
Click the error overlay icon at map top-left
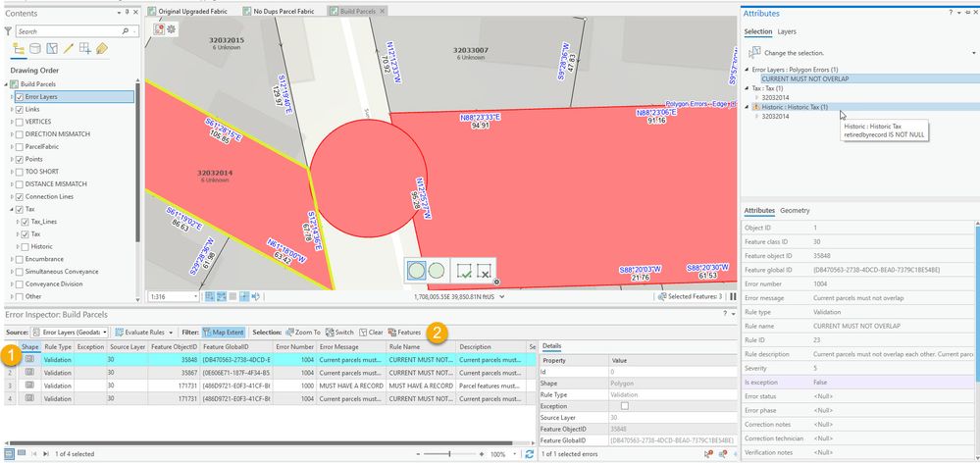coord(159,28)
